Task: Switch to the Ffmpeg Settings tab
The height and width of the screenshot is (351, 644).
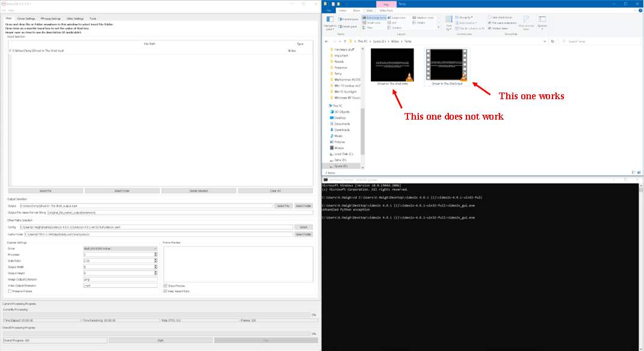Action: tap(51, 19)
